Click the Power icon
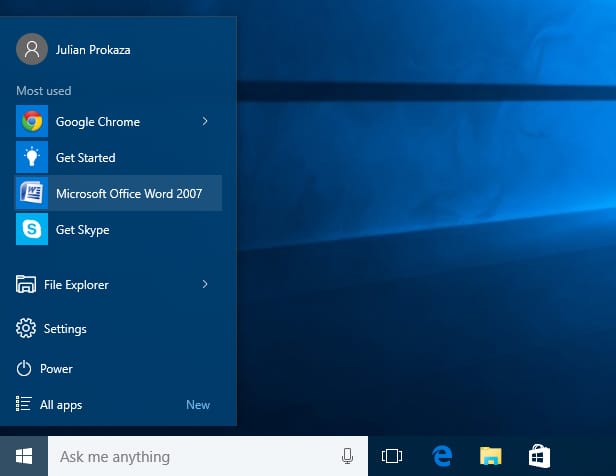This screenshot has height=476, width=616. coord(24,368)
